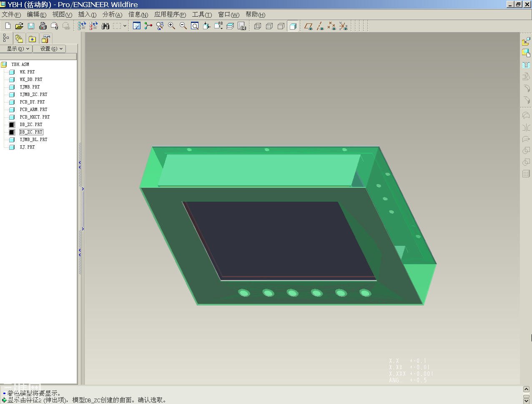The width and height of the screenshot is (532, 404).
Task: Toggle datum axes visibility
Action: (320, 26)
